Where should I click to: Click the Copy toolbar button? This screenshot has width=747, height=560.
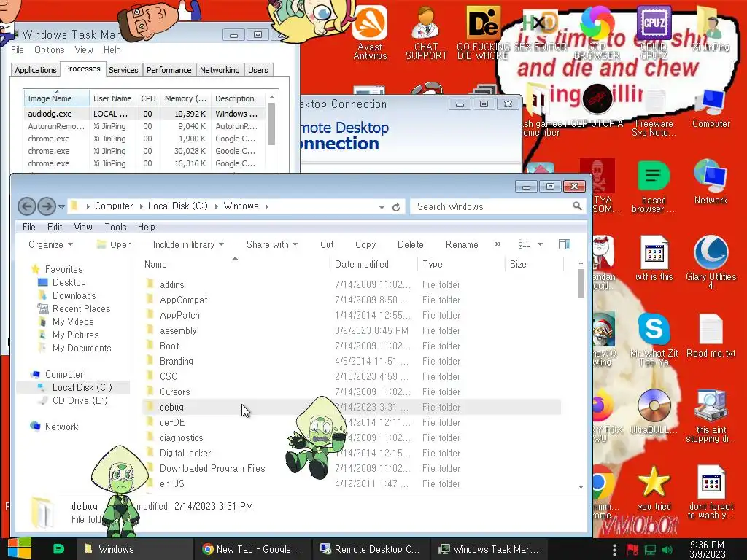365,244
